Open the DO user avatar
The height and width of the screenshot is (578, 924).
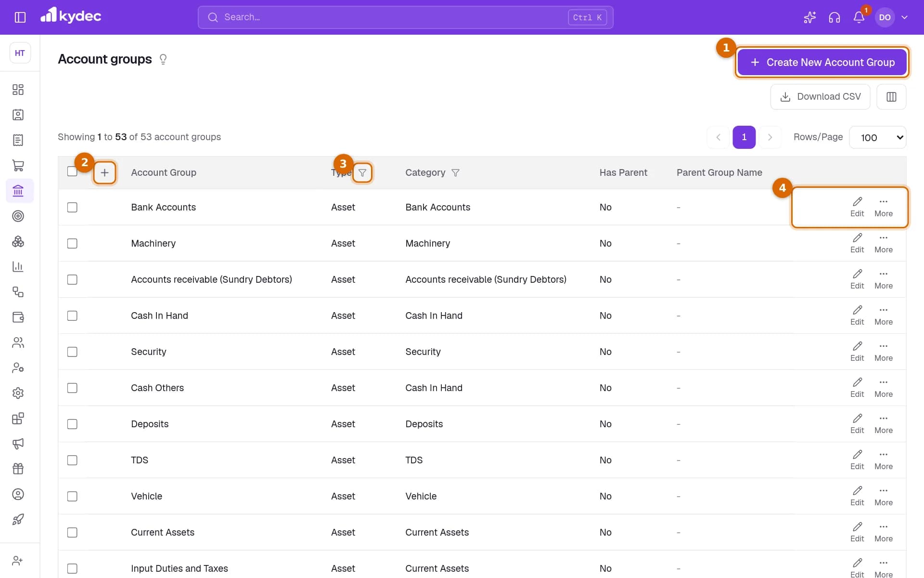(x=885, y=17)
